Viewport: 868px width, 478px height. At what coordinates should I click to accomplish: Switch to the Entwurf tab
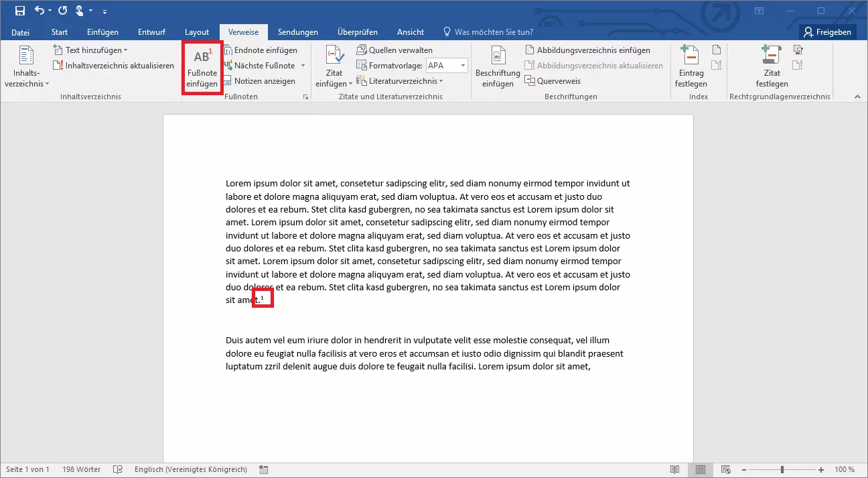coord(151,32)
